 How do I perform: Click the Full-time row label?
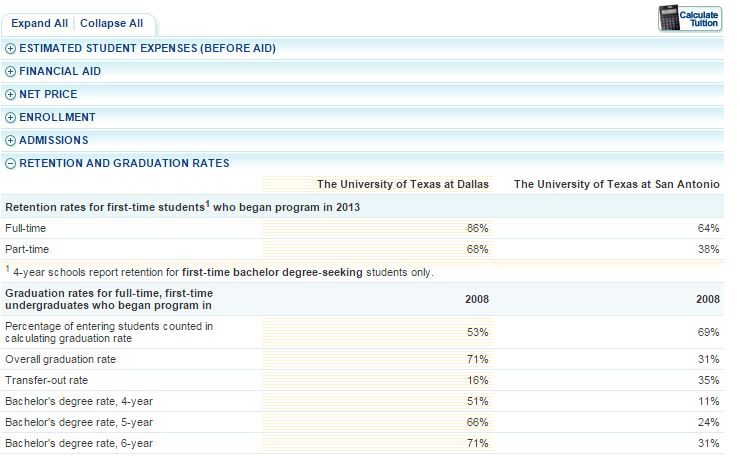tap(25, 228)
